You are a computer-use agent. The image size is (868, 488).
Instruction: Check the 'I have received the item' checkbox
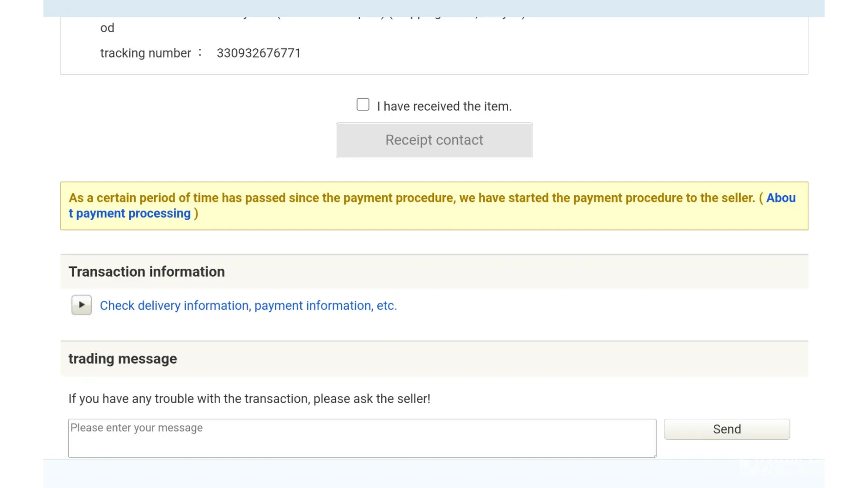point(363,105)
